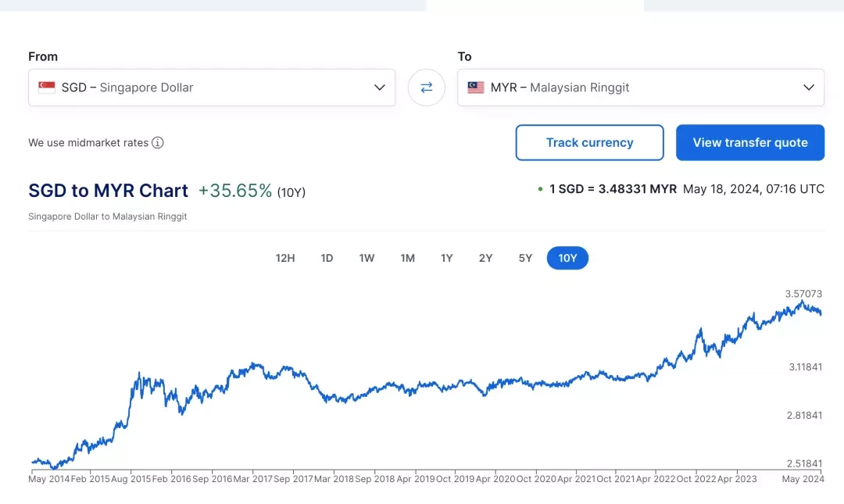This screenshot has width=844, height=504.
Task: Expand the SGD currency dropdown chevron
Action: pyautogui.click(x=380, y=88)
